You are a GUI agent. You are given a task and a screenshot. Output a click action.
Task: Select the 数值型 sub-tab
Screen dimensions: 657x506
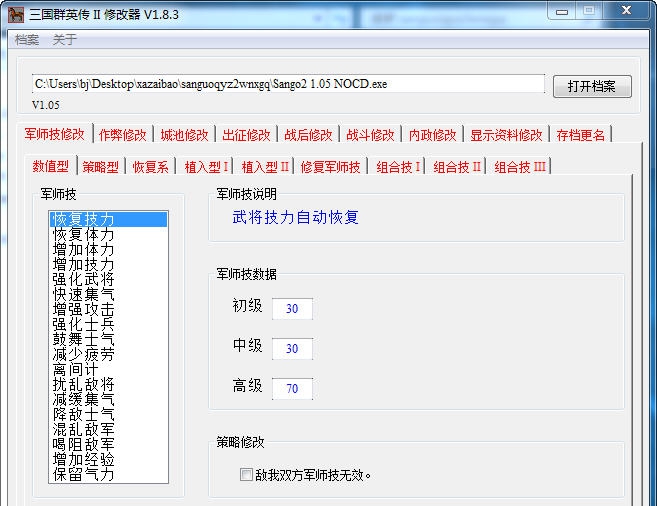[51, 166]
